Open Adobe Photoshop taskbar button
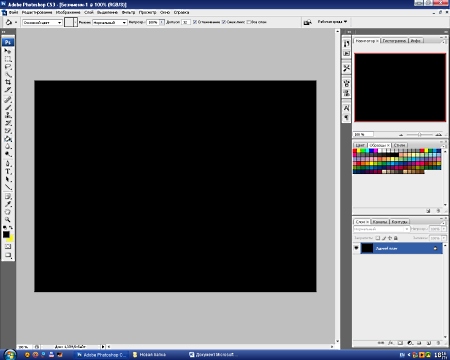The image size is (450, 360). pos(101,355)
